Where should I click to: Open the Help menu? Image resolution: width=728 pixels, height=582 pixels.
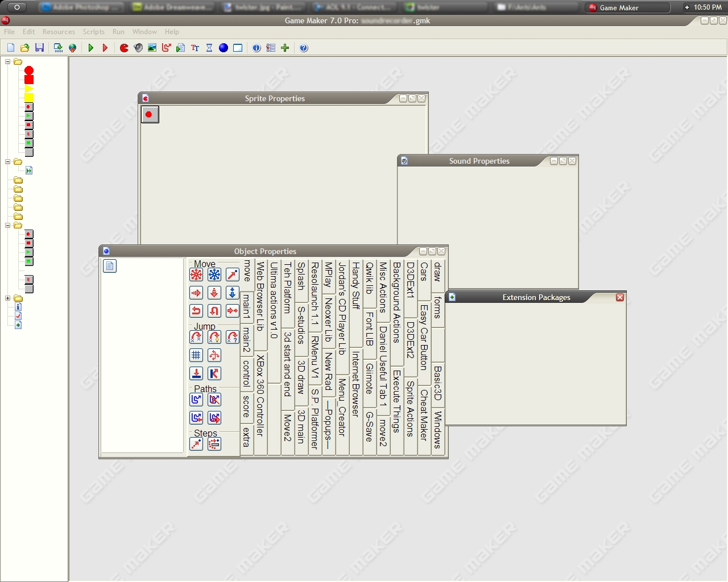[172, 32]
